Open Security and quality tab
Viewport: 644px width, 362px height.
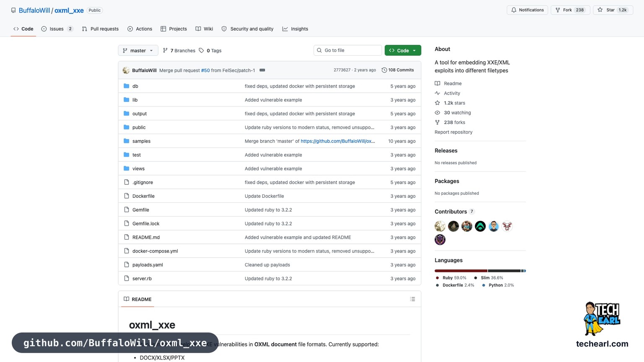(247, 29)
